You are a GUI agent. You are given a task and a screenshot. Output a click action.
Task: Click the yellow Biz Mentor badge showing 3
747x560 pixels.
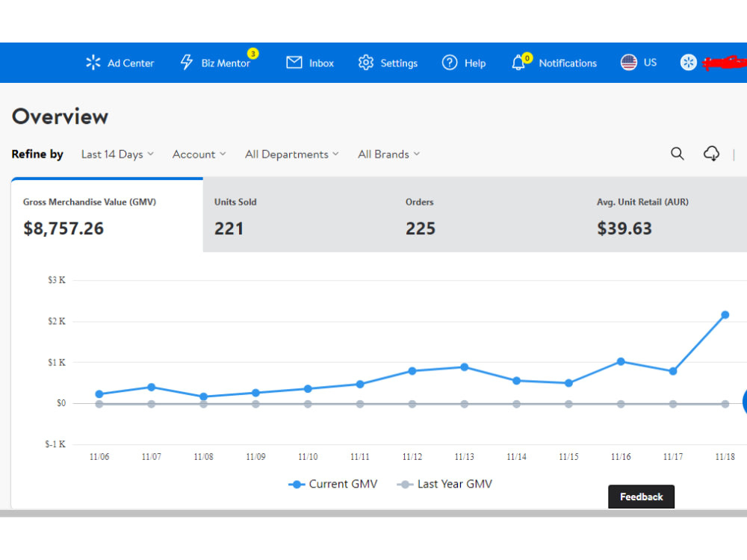(x=253, y=53)
